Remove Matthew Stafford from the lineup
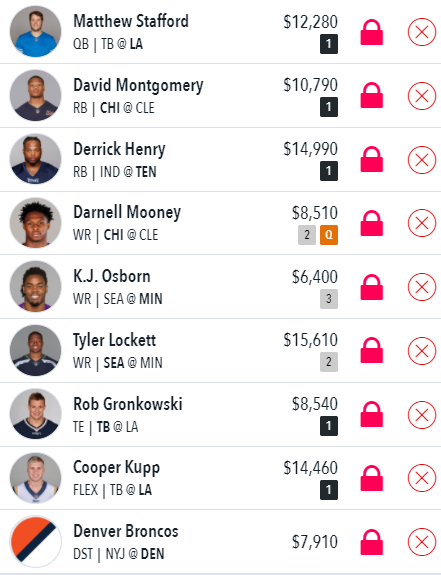This screenshot has width=441, height=575. (422, 32)
